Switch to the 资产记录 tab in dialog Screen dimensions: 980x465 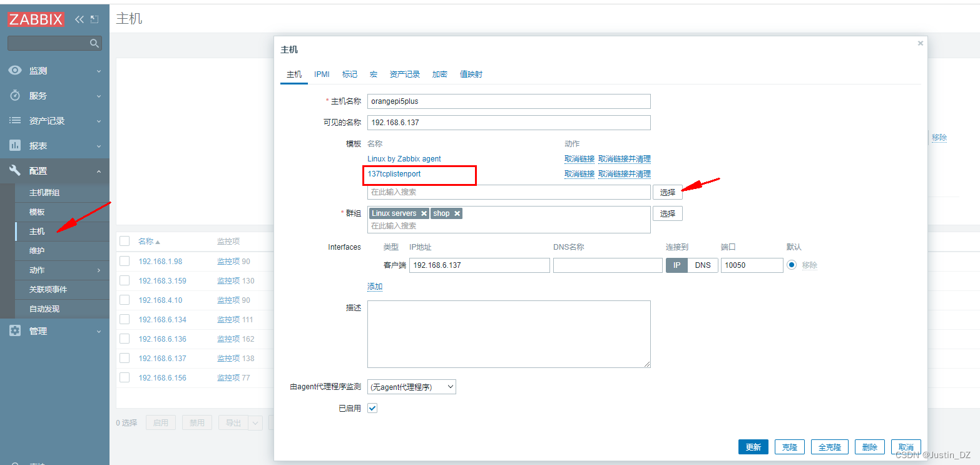coord(404,74)
